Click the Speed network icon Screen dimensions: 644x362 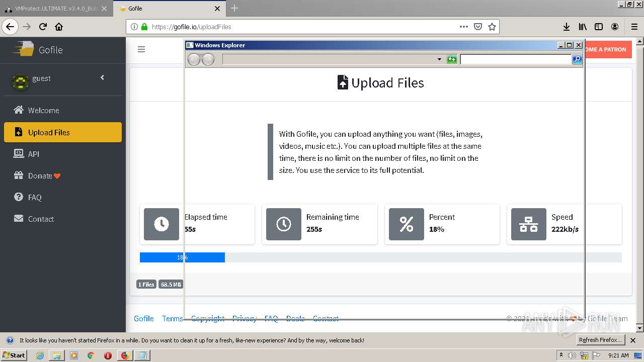(x=529, y=224)
